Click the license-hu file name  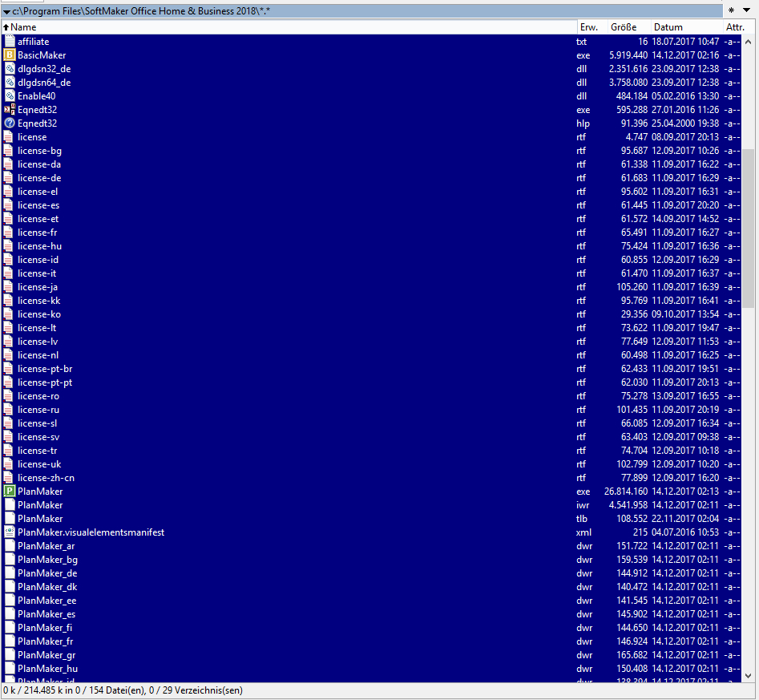click(40, 246)
